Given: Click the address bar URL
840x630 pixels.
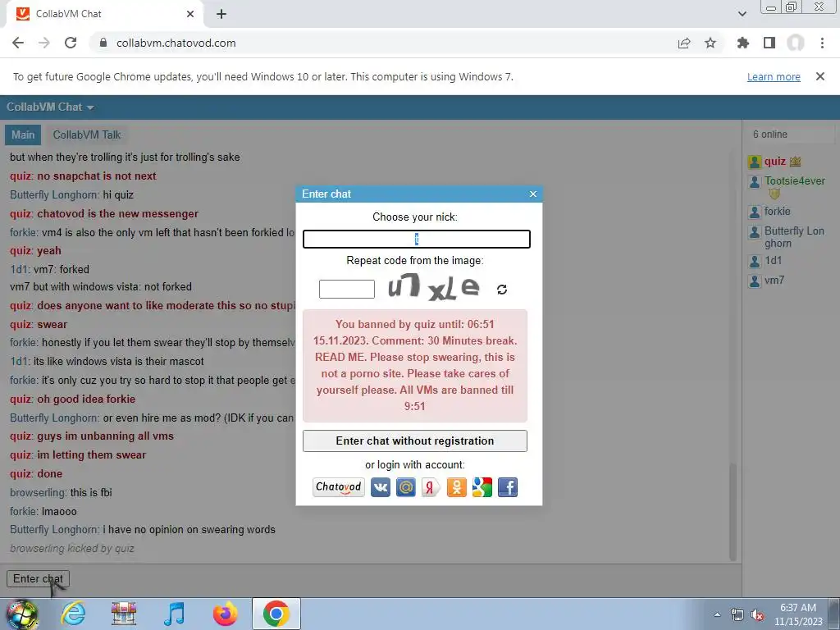Looking at the screenshot, I should 176,43.
